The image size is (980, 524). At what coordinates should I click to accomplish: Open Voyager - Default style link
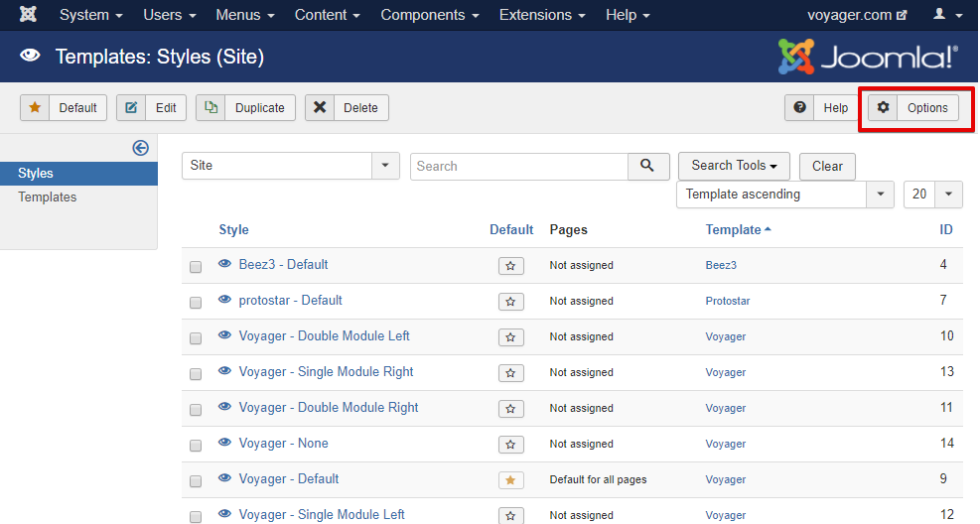(289, 478)
